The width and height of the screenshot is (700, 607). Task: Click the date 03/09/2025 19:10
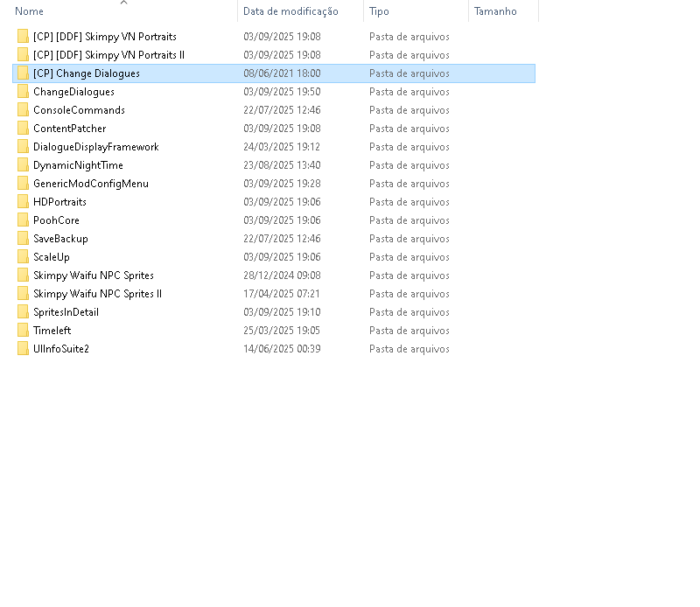[x=282, y=312]
